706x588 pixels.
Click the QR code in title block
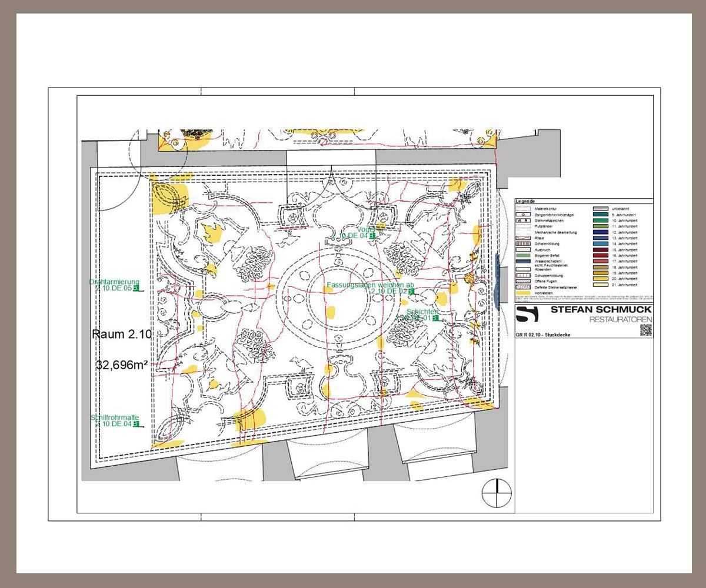click(645, 330)
